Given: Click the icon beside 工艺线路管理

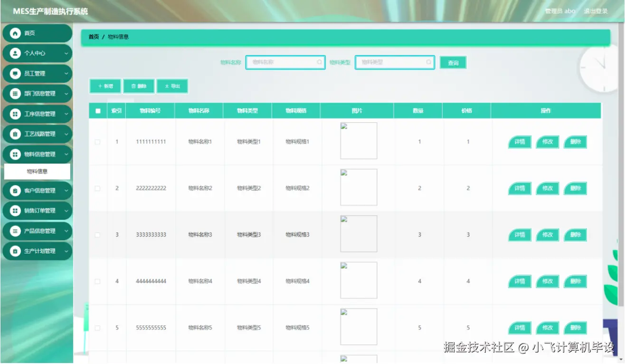Looking at the screenshot, I should coord(15,134).
